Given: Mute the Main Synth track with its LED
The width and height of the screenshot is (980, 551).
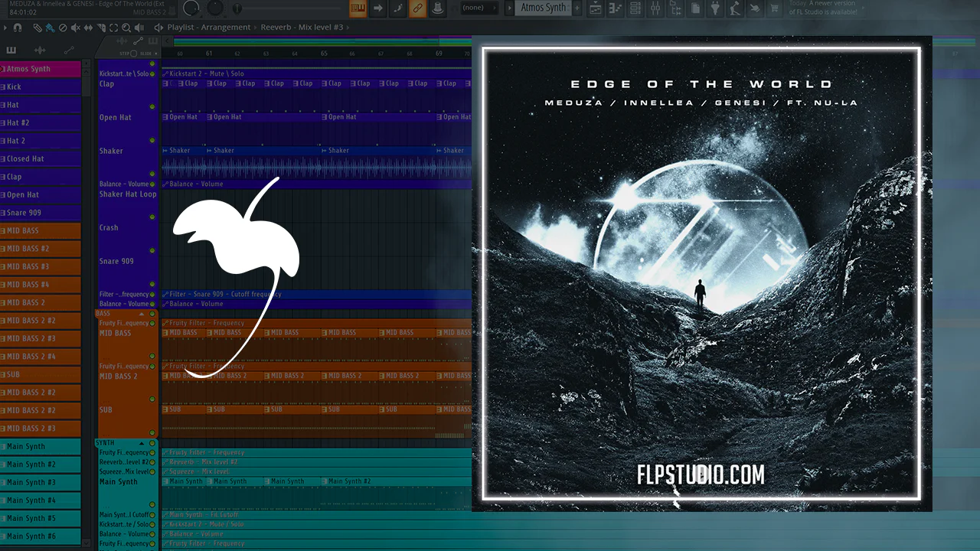Looking at the screenshot, I should click(152, 504).
